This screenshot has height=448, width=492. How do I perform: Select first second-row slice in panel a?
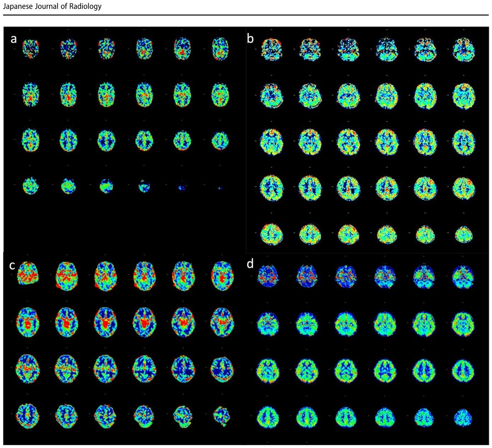[x=31, y=94]
